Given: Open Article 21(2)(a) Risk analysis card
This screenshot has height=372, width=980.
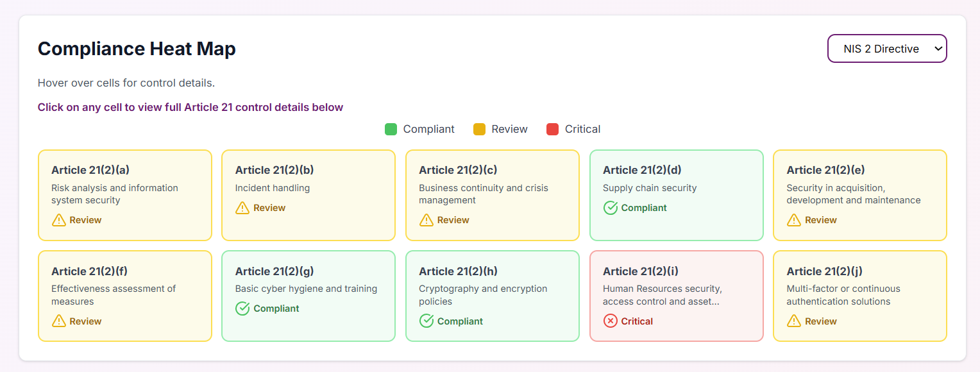Looking at the screenshot, I should pyautogui.click(x=124, y=195).
